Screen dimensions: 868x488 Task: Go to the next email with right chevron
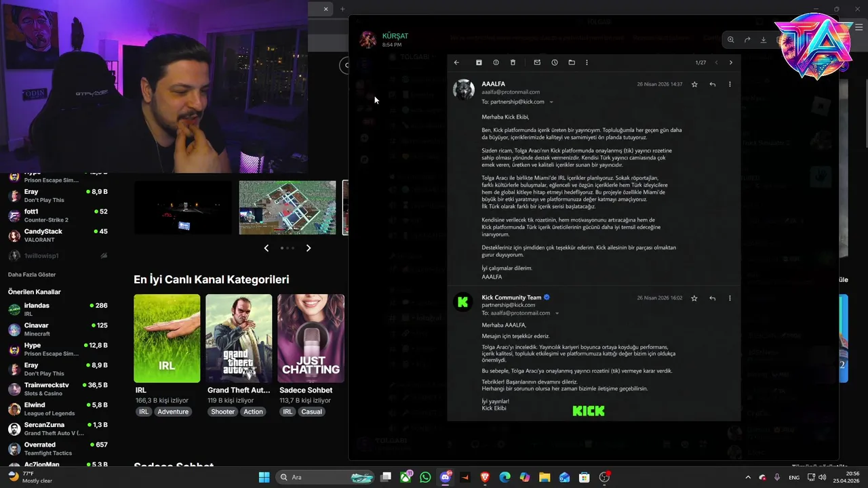730,62
